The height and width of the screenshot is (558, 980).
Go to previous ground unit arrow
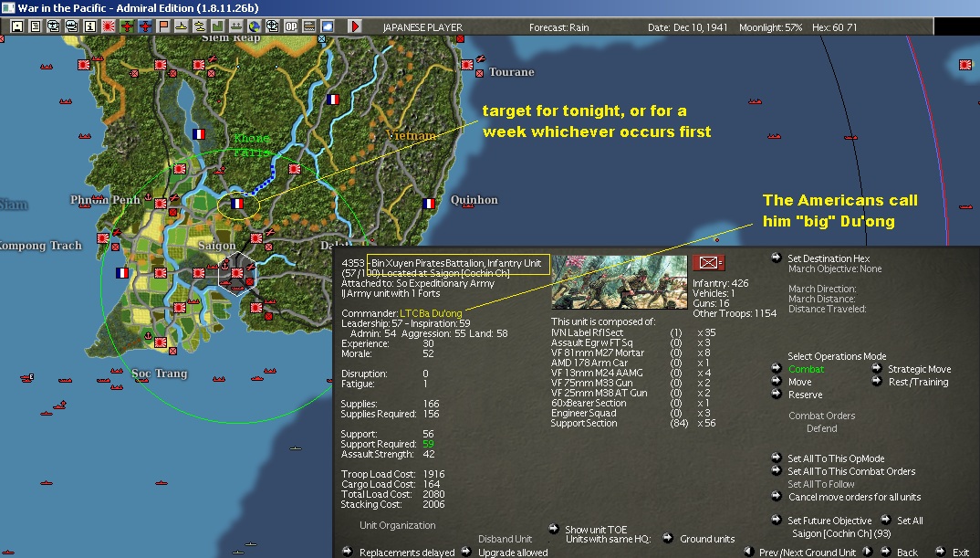[x=749, y=551]
